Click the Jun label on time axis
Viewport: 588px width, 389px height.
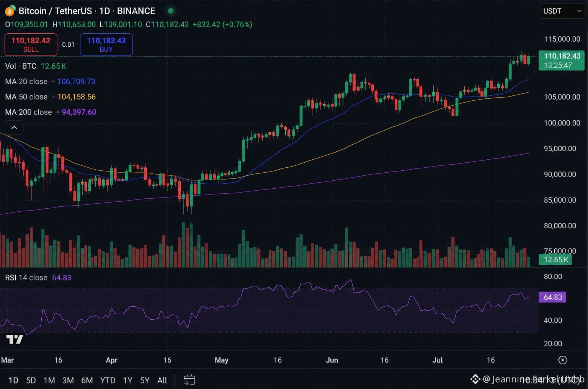click(332, 360)
